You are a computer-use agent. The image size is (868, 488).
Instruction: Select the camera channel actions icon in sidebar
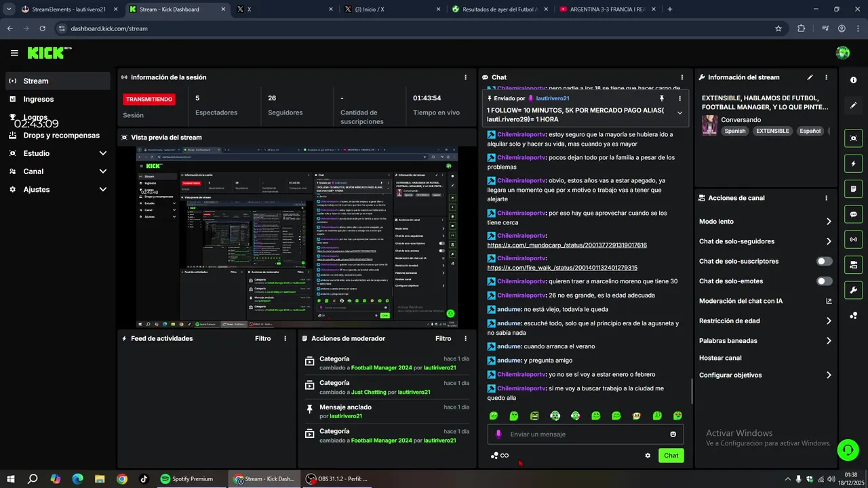[x=853, y=264]
